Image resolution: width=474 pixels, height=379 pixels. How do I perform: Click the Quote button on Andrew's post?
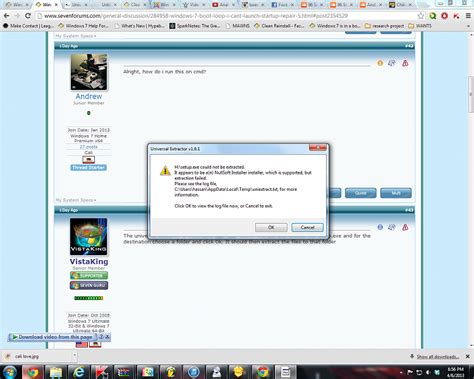(361, 193)
